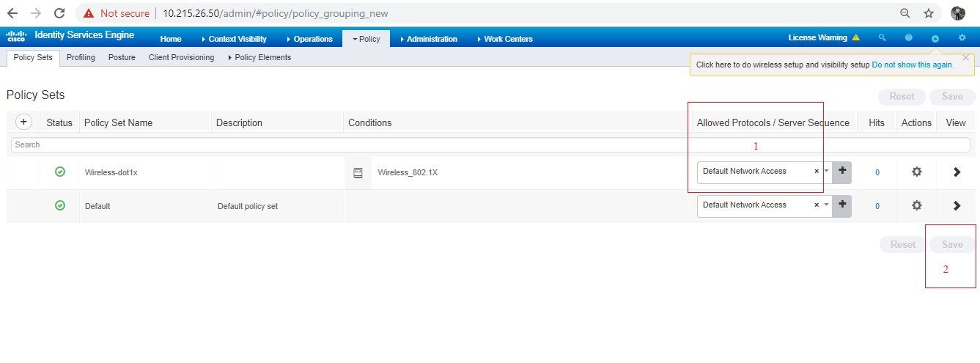Click the top Save button
980x363 pixels.
(952, 96)
